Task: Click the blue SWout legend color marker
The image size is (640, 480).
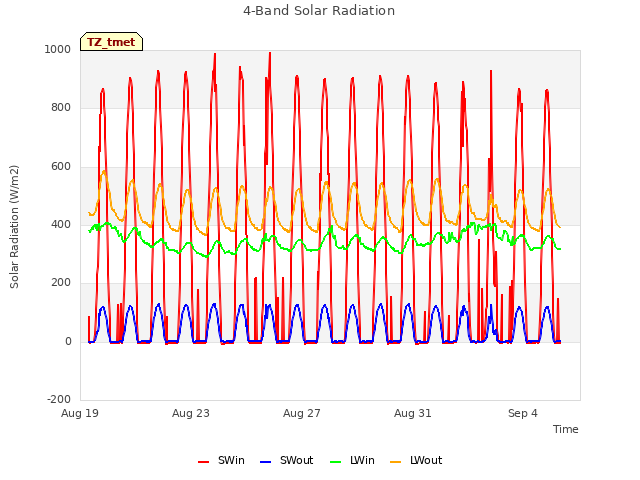Action: [265, 462]
